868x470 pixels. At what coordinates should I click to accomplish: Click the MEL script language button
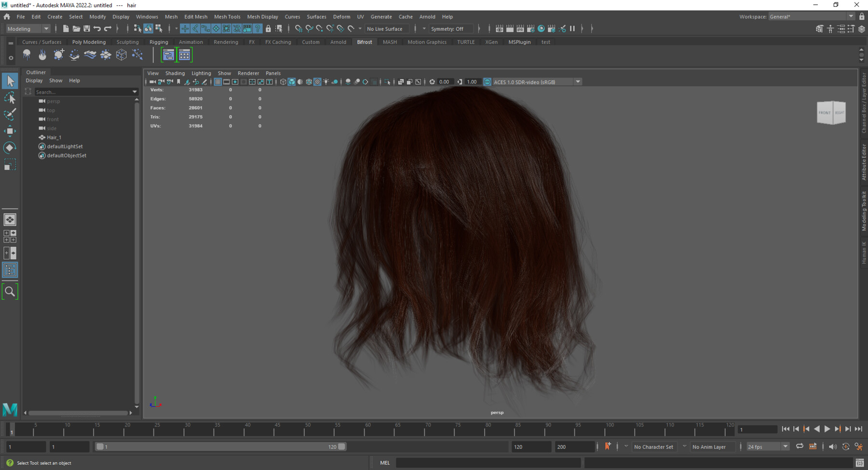[385, 463]
